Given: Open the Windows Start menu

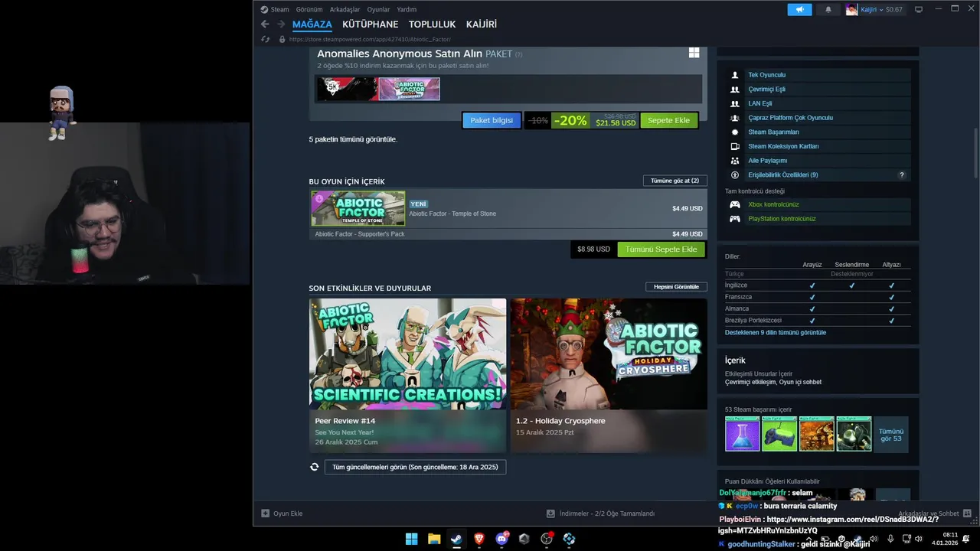Looking at the screenshot, I should click(x=411, y=539).
